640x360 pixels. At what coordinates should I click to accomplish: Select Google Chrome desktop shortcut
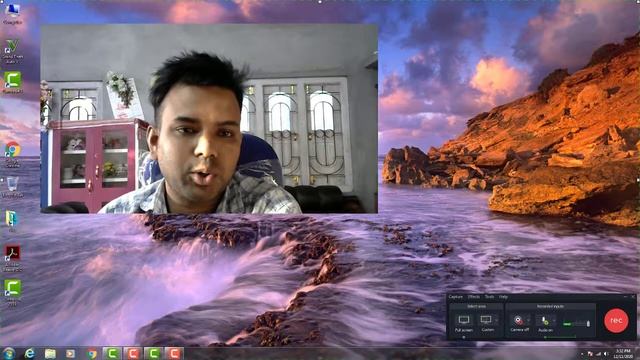pyautogui.click(x=13, y=154)
